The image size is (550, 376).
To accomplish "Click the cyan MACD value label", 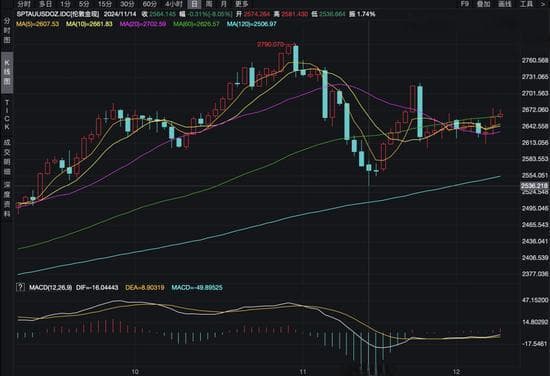I will point(197,288).
